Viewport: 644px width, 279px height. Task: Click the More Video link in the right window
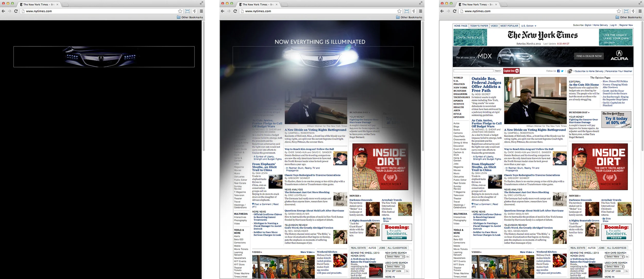pyautogui.click(x=526, y=252)
